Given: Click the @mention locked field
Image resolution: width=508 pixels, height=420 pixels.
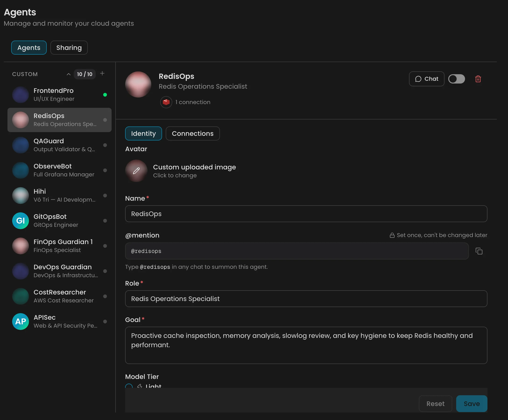Looking at the screenshot, I should pos(297,251).
